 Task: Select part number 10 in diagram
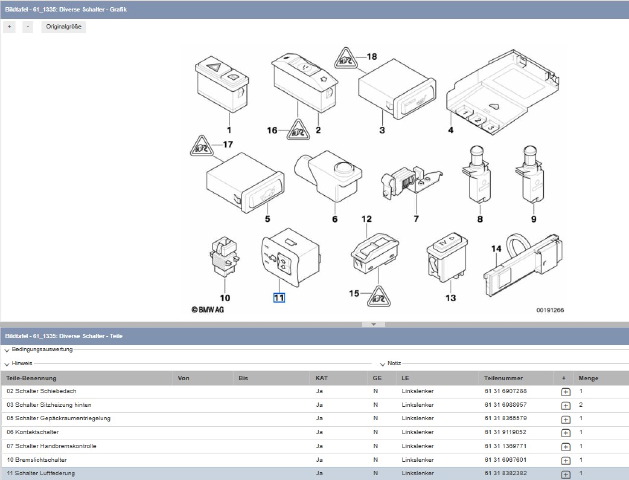click(225, 298)
